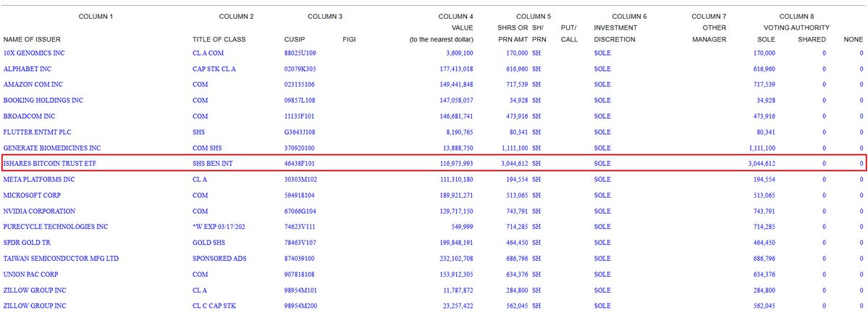868x323 pixels.
Task: Select value 189,921,271 for Microsoft
Action: point(456,196)
